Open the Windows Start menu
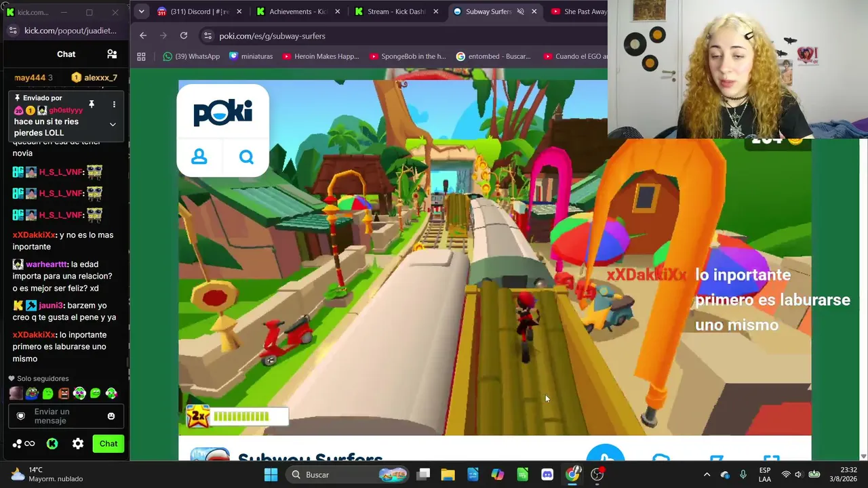868x488 pixels. (271, 474)
